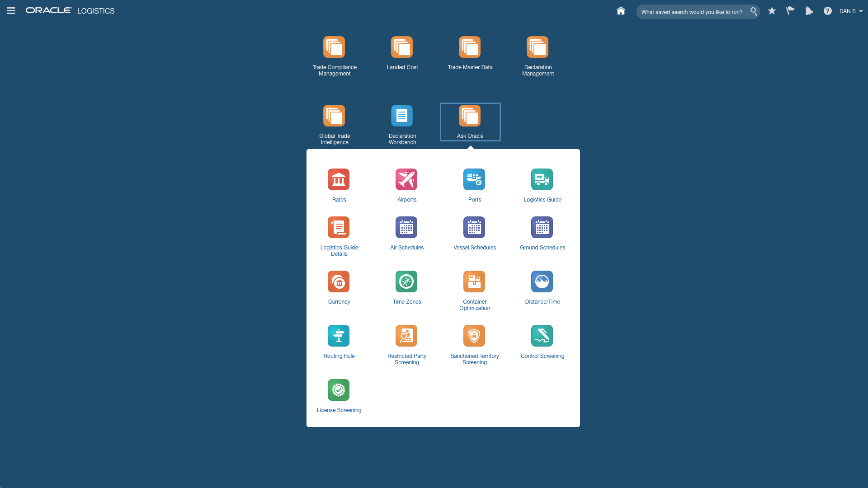Open the hamburger navigation menu

pyautogui.click(x=11, y=11)
